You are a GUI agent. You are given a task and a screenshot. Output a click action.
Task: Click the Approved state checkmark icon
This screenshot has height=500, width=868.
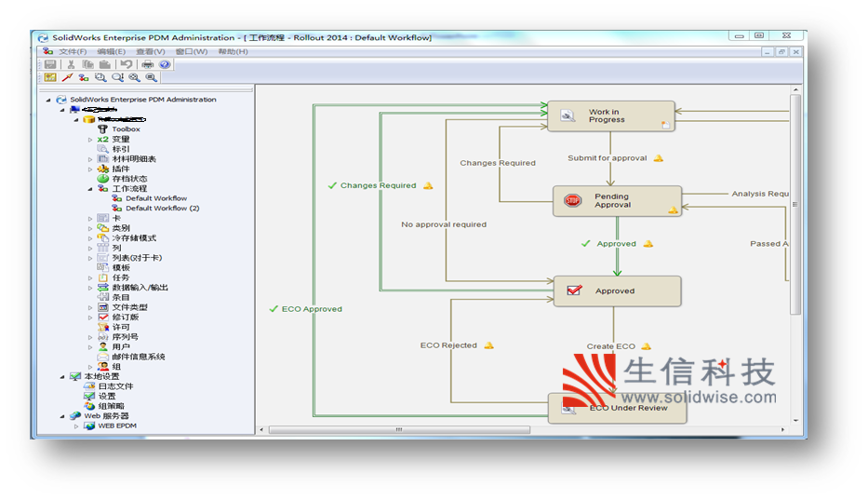point(575,291)
